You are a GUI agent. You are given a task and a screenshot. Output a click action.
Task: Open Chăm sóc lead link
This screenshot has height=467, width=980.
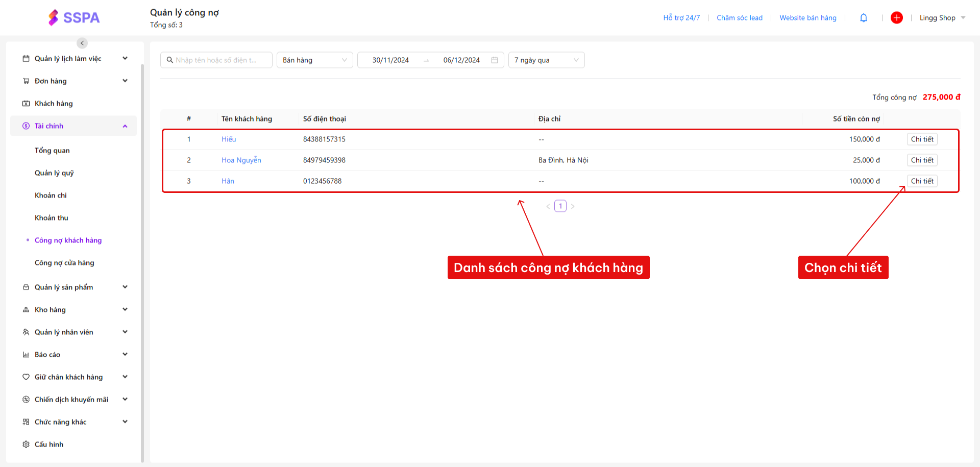pyautogui.click(x=740, y=18)
